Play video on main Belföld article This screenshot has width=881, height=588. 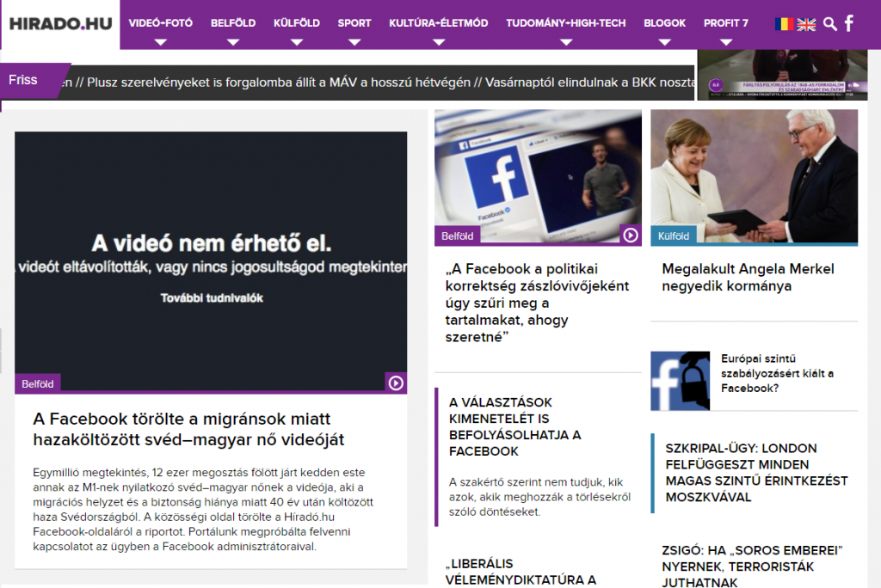click(396, 383)
